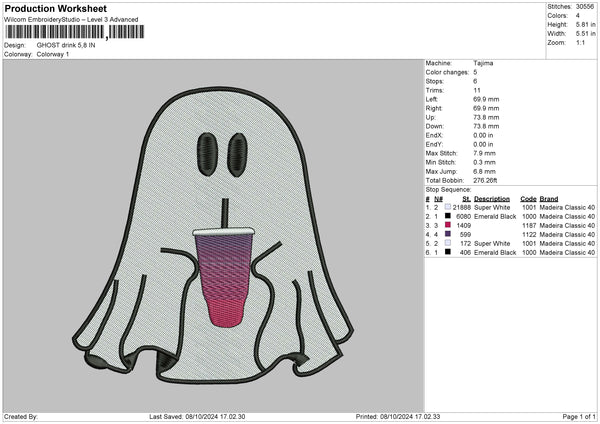Click the 'St.' column header
Screen dimensions: 600x424
pos(466,199)
